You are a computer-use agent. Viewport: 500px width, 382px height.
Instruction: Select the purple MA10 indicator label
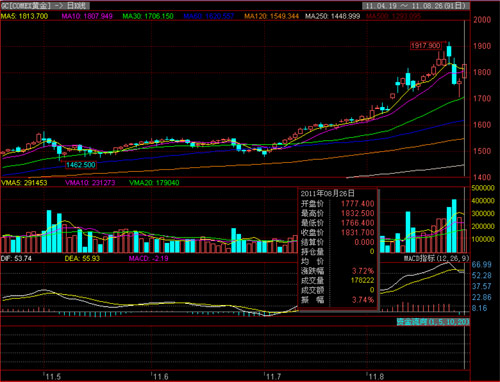click(x=87, y=16)
